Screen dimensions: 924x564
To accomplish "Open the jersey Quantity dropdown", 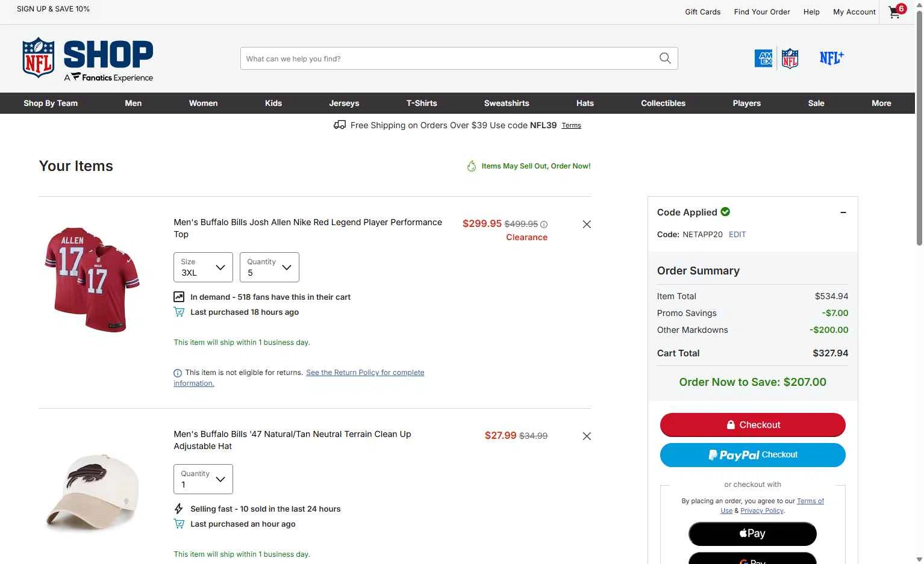I will [x=269, y=267].
